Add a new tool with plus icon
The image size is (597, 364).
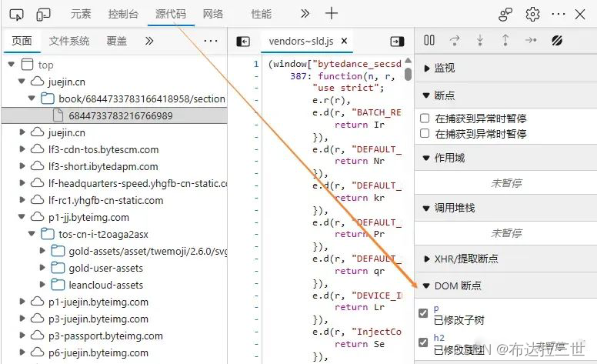coord(332,14)
